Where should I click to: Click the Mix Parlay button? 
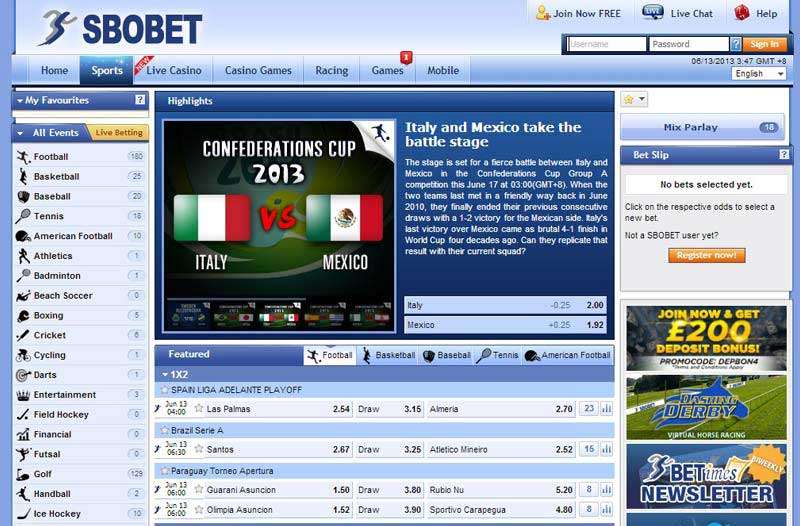tap(702, 128)
